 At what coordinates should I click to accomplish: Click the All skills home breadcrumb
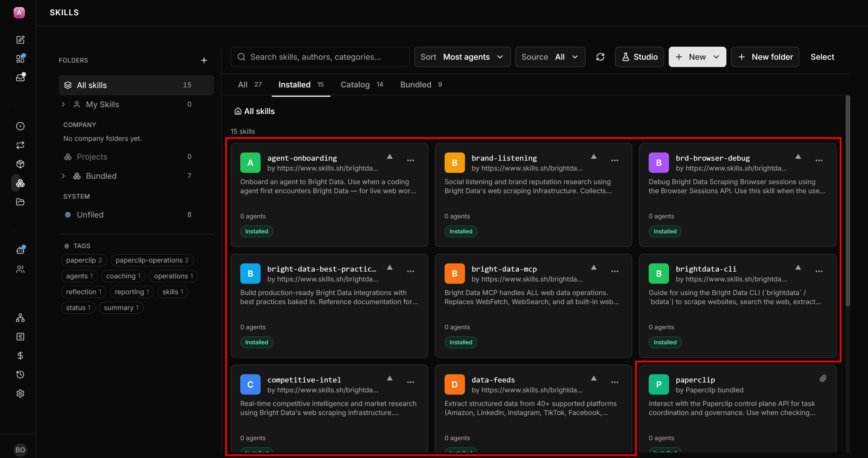pyautogui.click(x=254, y=111)
